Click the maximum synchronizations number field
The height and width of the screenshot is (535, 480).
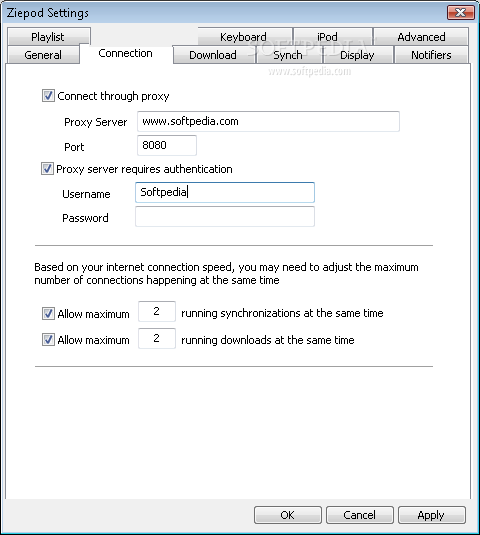157,311
